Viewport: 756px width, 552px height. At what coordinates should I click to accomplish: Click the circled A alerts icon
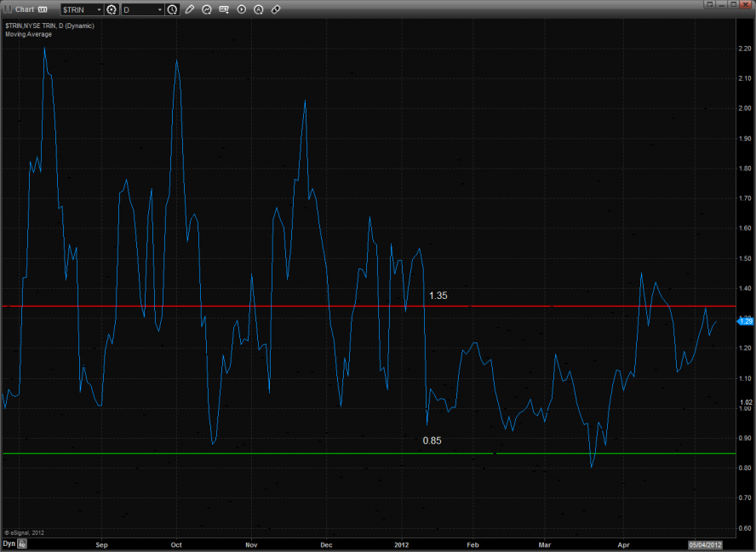point(258,9)
